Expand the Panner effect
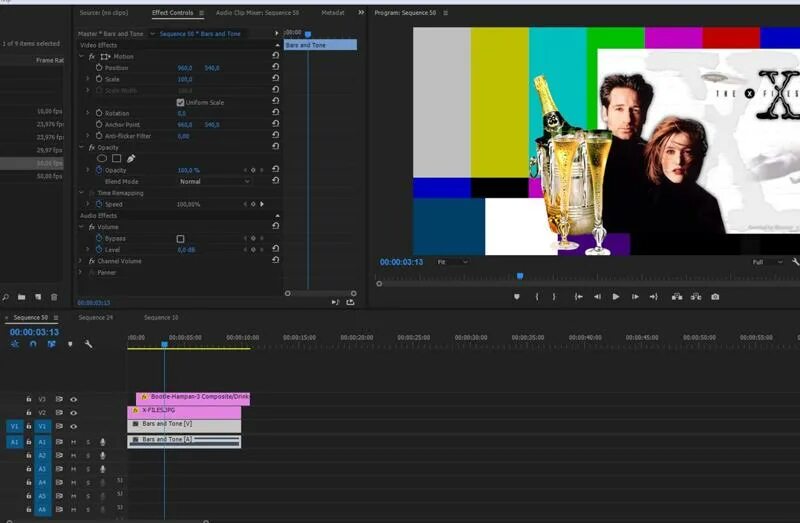The image size is (800, 523). [80, 272]
